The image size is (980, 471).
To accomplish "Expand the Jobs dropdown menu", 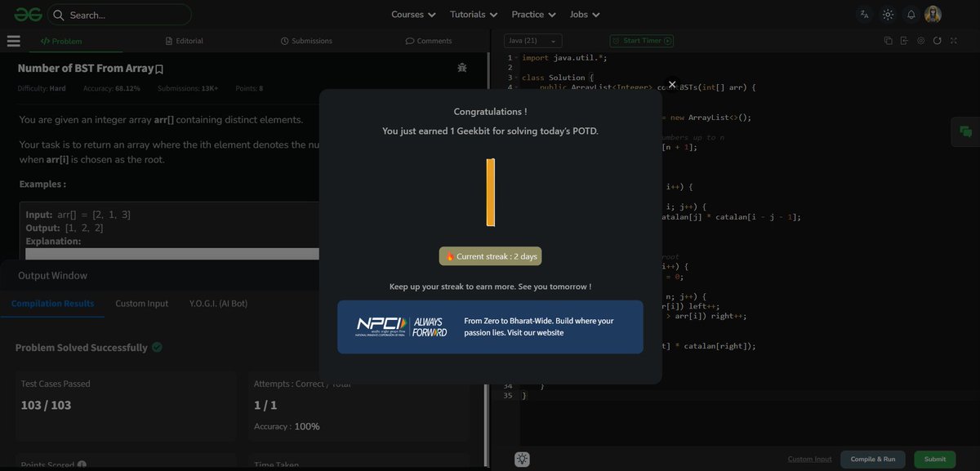I will (585, 15).
